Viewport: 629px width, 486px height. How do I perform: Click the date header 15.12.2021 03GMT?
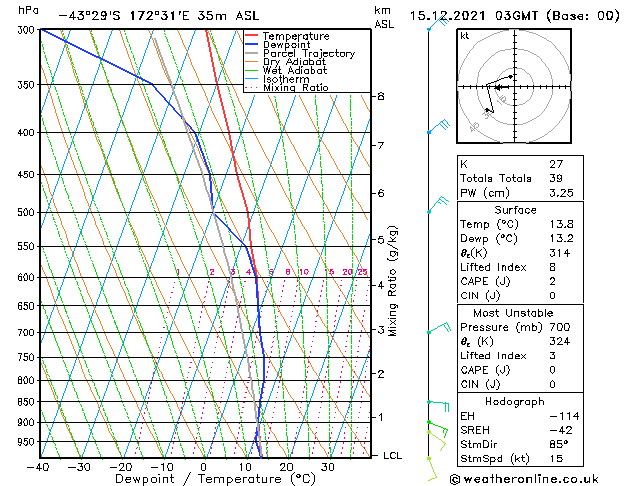(511, 15)
